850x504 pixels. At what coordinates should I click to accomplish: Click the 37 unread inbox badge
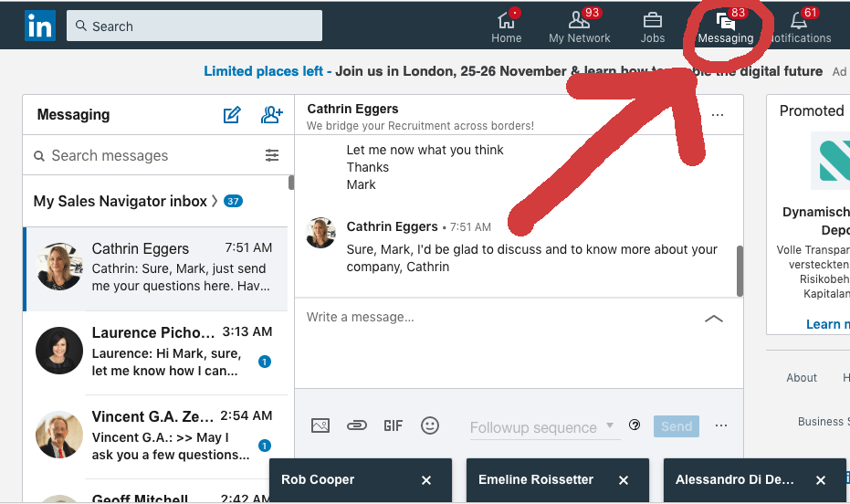[233, 201]
